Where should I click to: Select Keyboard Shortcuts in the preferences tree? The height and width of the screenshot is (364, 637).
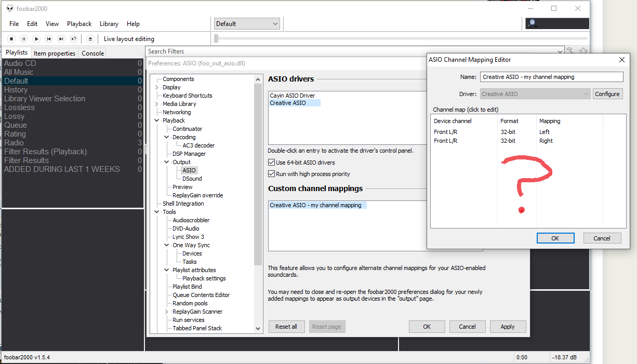click(188, 96)
